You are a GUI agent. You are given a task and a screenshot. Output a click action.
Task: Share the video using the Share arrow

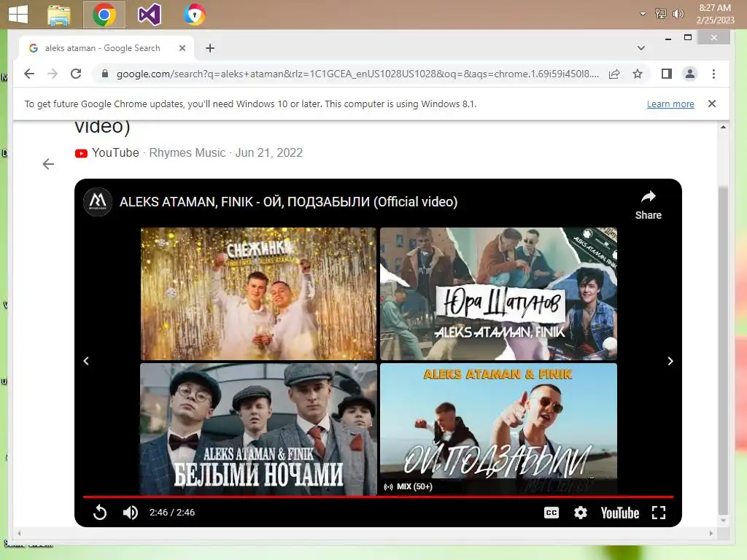coord(648,205)
